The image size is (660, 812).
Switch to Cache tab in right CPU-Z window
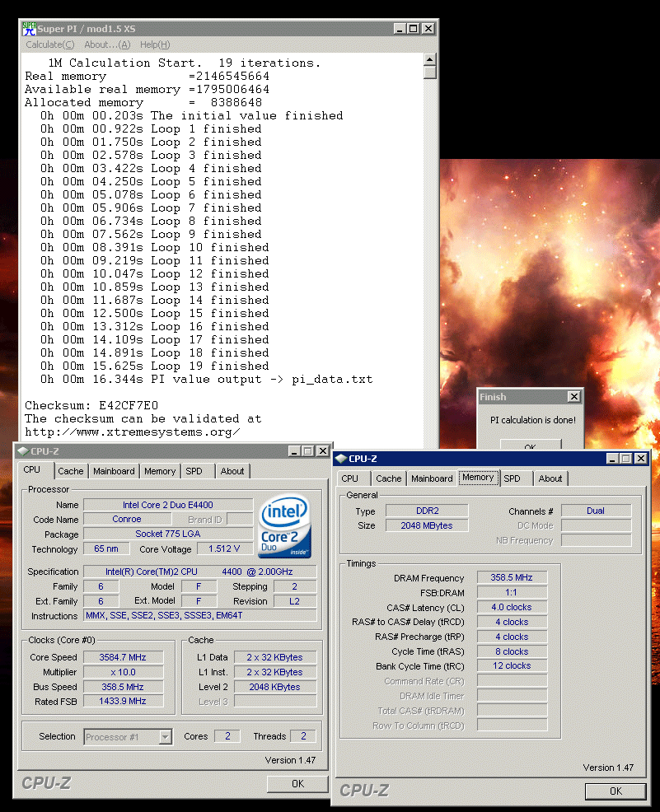point(389,478)
